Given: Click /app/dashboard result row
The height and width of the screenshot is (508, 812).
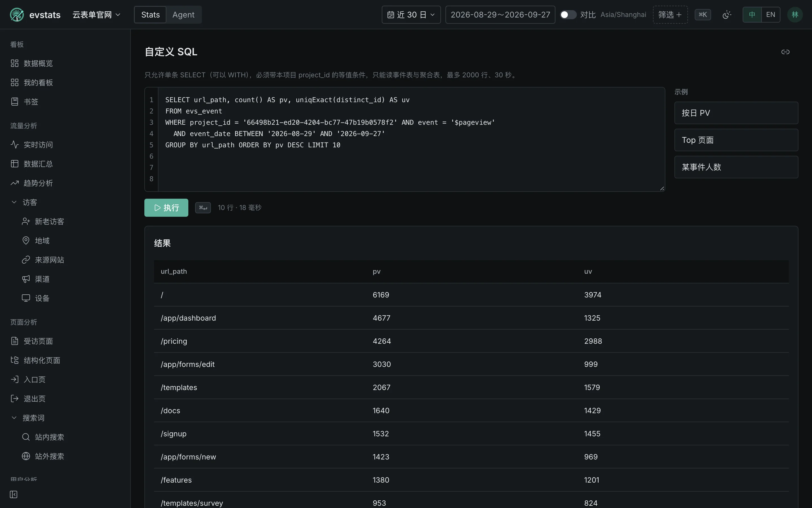Looking at the screenshot, I should pos(471,318).
